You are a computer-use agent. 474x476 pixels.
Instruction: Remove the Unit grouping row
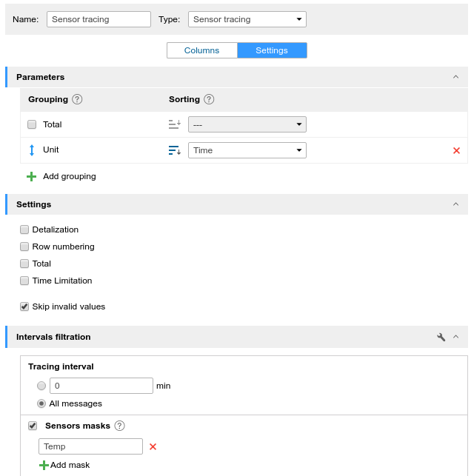click(x=456, y=150)
